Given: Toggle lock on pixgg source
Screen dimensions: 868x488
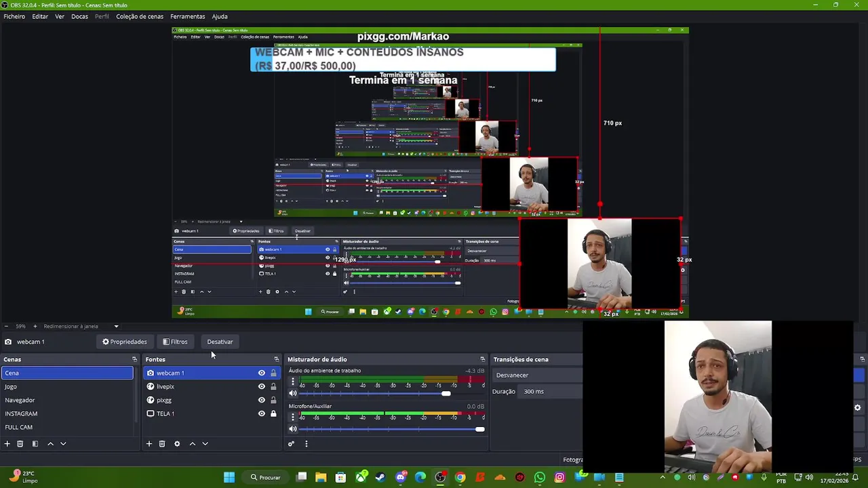Looking at the screenshot, I should [273, 400].
